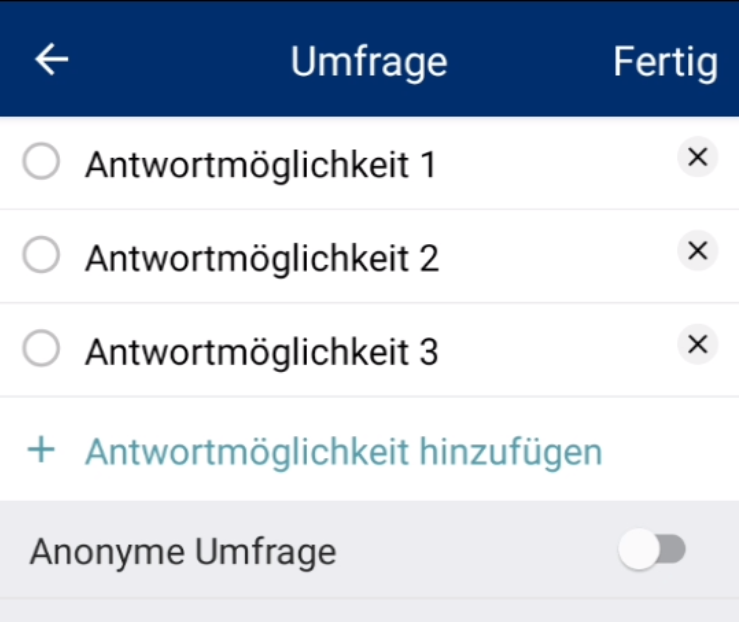Choose the Antwortmöglichkeit 2 radio circle
The image size is (739, 622).
pyautogui.click(x=41, y=255)
